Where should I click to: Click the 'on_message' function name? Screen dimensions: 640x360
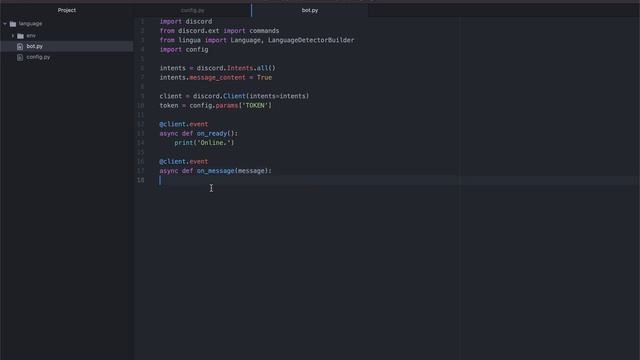(x=216, y=171)
